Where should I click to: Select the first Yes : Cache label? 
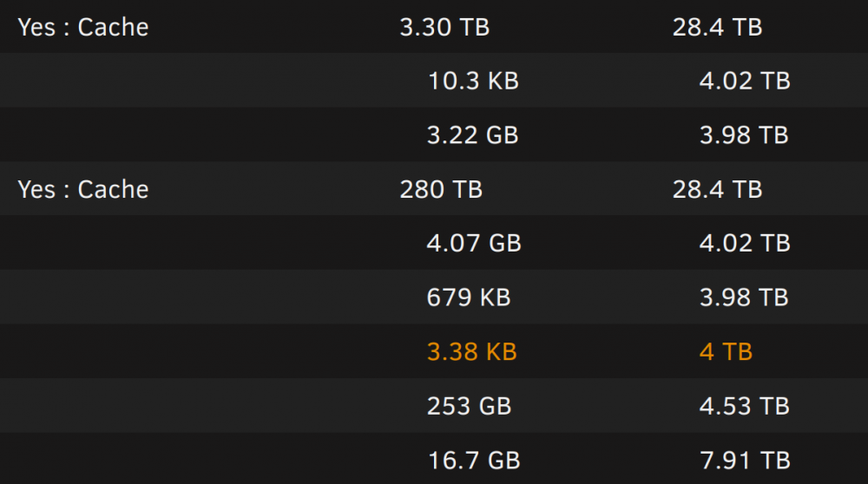[x=83, y=27]
